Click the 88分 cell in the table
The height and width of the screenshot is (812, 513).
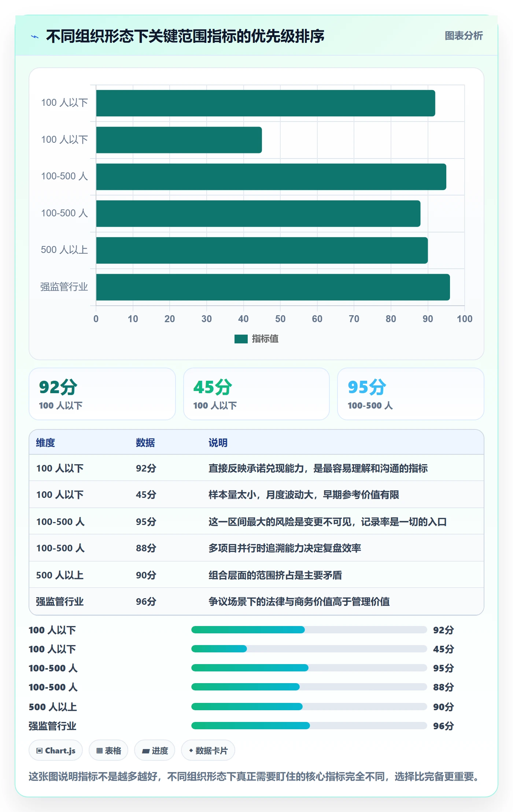(146, 548)
